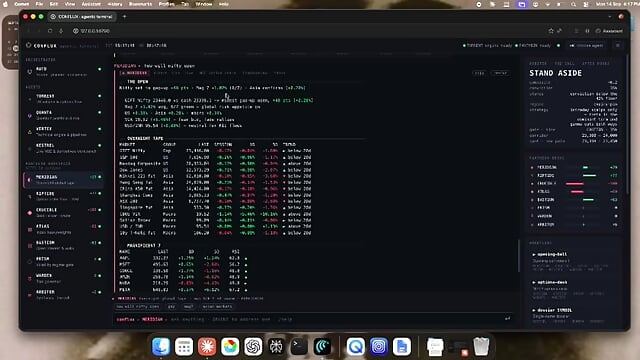Click the 'asian markets' suggestion chip
The image size is (640, 360).
217,307
